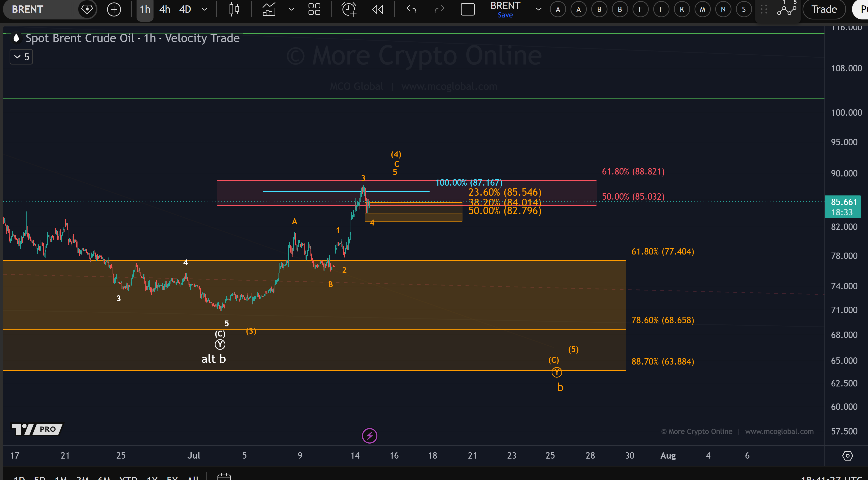Select the 88.70% (63.884) Fibonacci label

click(663, 361)
